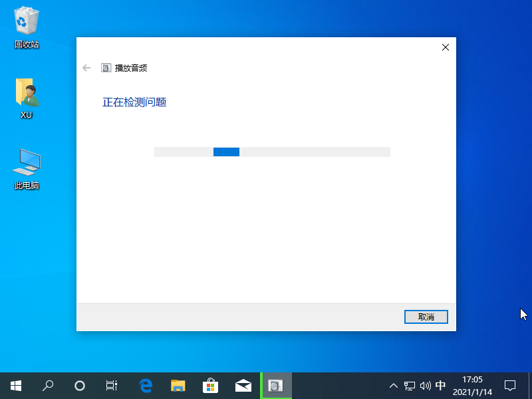Launch Microsoft Edge from the taskbar
The height and width of the screenshot is (399, 532).
tap(146, 386)
